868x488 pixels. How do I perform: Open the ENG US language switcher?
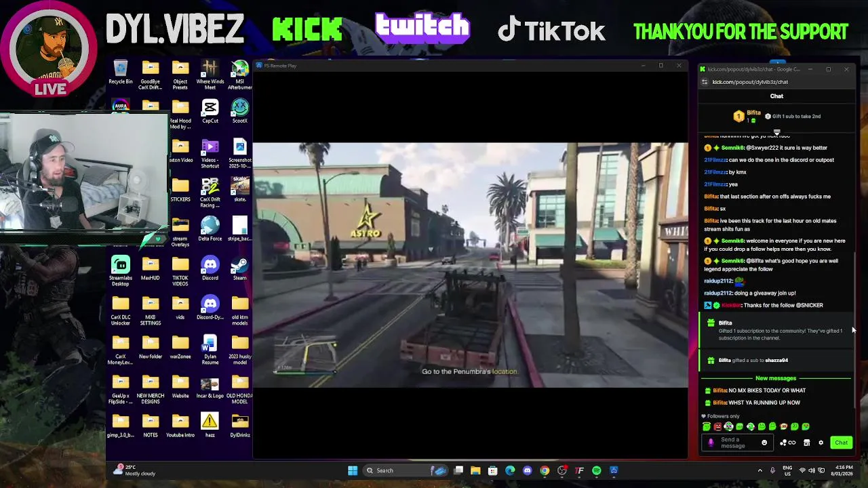tap(787, 470)
